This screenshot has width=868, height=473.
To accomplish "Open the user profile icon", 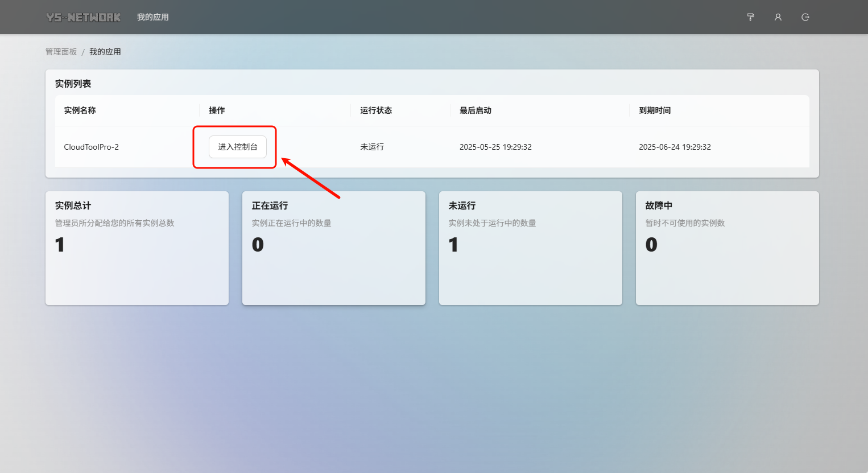I will 778,17.
